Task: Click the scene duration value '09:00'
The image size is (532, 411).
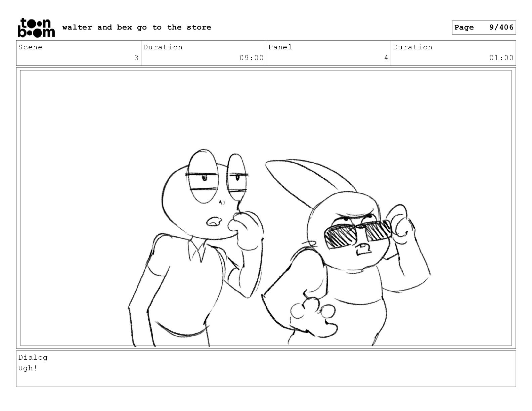Action: point(252,58)
